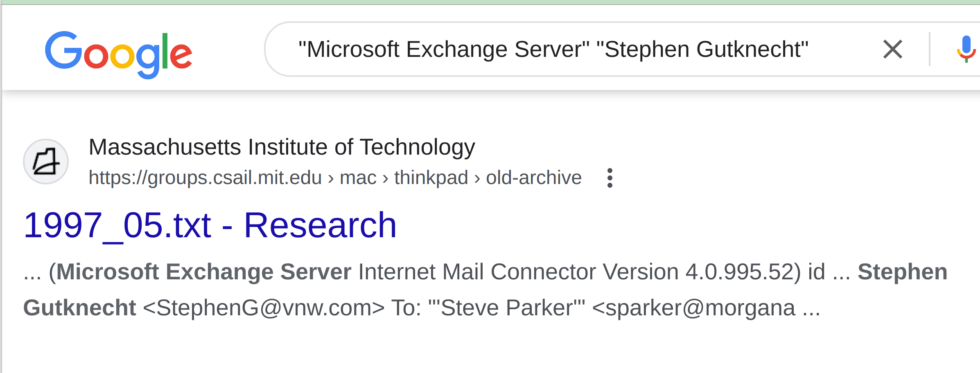Click the thinkpad breadcrumb segment
The image size is (980, 373).
[431, 178]
